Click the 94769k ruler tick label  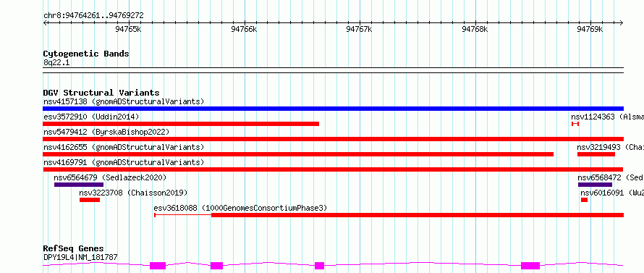click(x=590, y=29)
